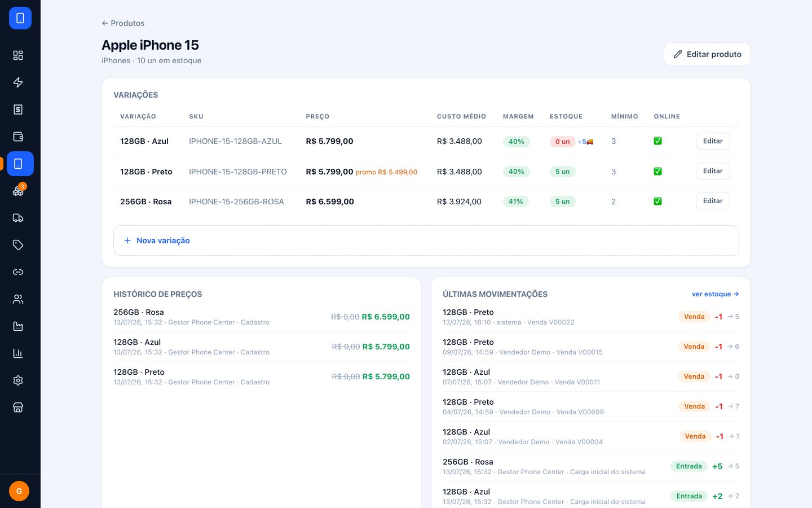Click the Apple iPhone 15 title

click(x=150, y=45)
